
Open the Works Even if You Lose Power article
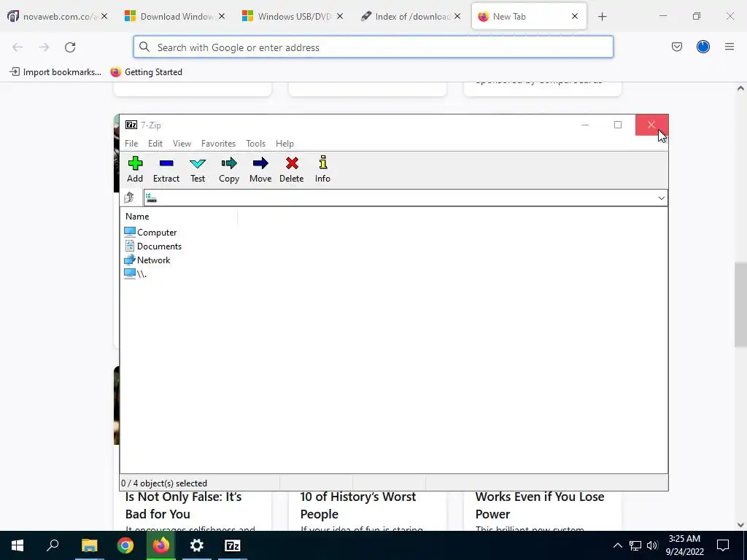click(539, 505)
